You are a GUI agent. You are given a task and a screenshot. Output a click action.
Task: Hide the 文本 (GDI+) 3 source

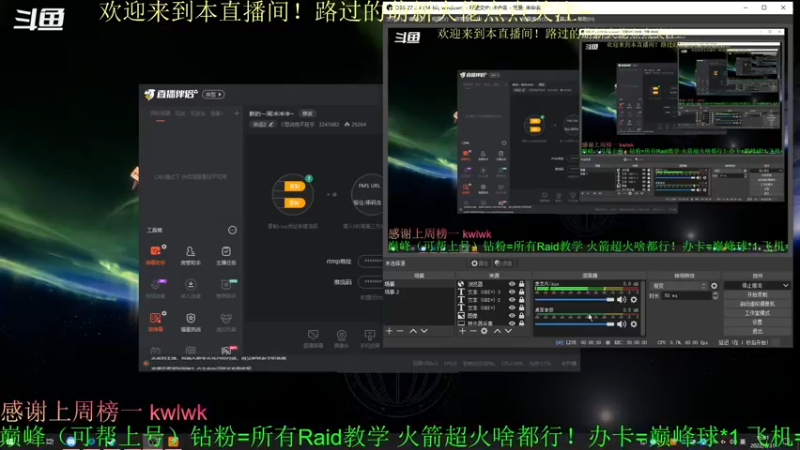pyautogui.click(x=512, y=292)
